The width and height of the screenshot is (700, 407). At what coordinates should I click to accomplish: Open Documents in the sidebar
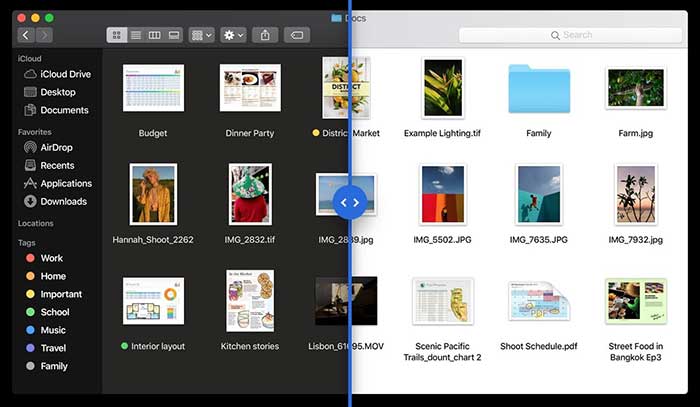point(56,110)
